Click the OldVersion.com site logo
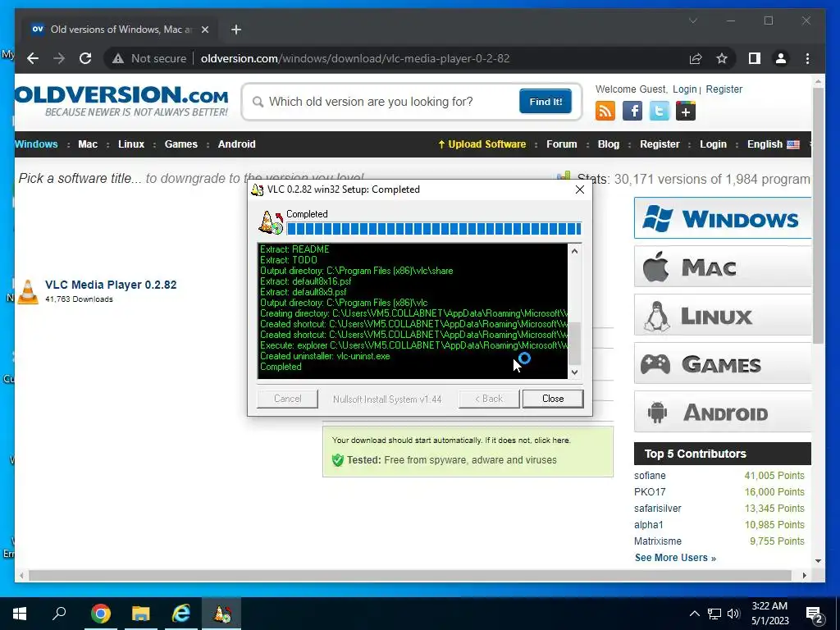The width and height of the screenshot is (840, 630). point(121,101)
